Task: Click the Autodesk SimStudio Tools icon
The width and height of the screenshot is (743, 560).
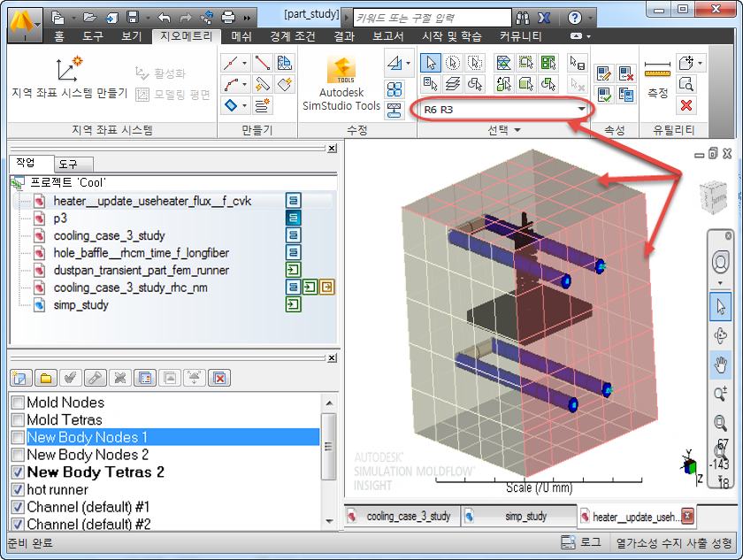Action: (x=341, y=69)
